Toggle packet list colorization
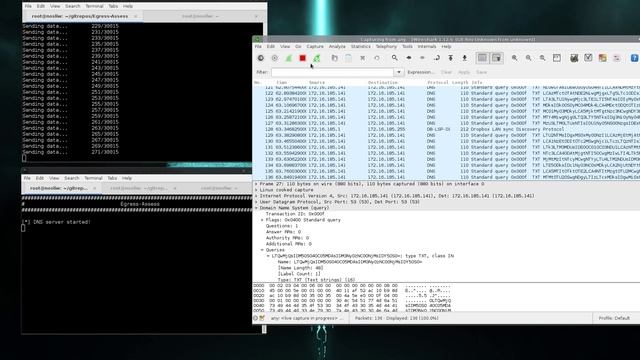 tap(482, 58)
